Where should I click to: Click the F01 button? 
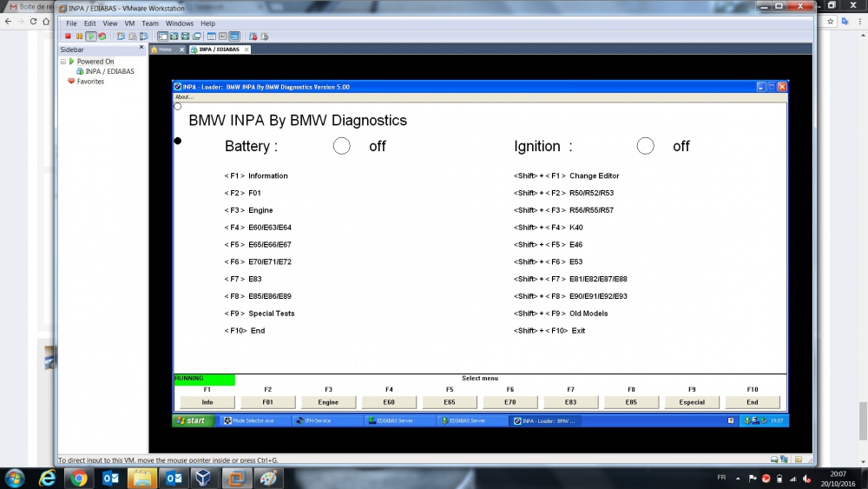[x=267, y=402]
